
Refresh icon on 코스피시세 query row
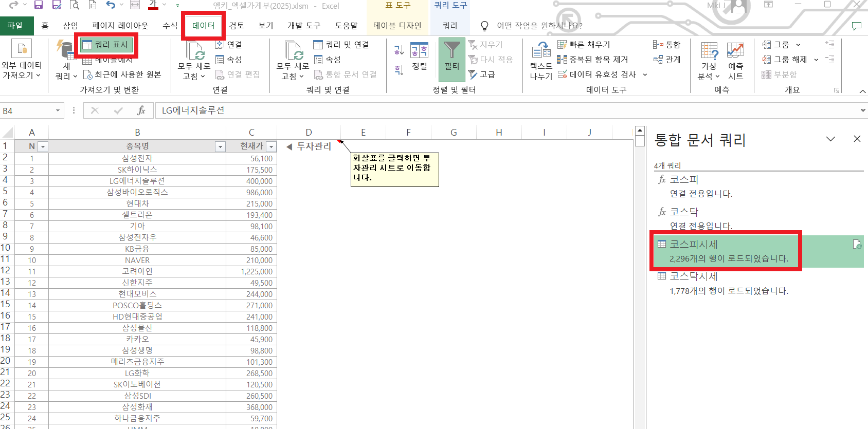point(857,245)
